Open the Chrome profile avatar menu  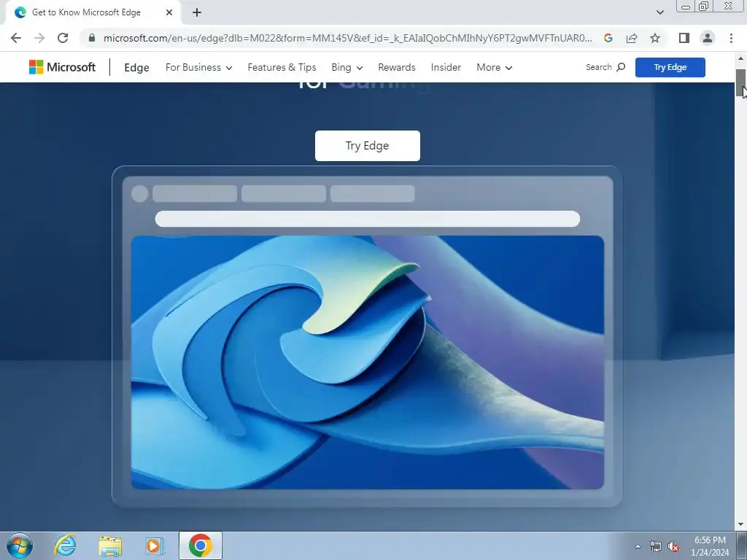(708, 38)
